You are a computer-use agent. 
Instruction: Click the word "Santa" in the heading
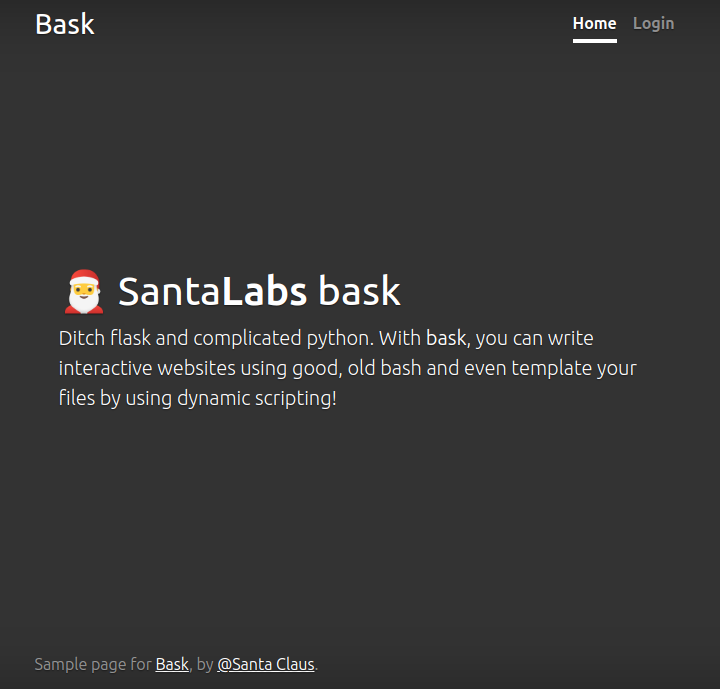click(x=169, y=291)
